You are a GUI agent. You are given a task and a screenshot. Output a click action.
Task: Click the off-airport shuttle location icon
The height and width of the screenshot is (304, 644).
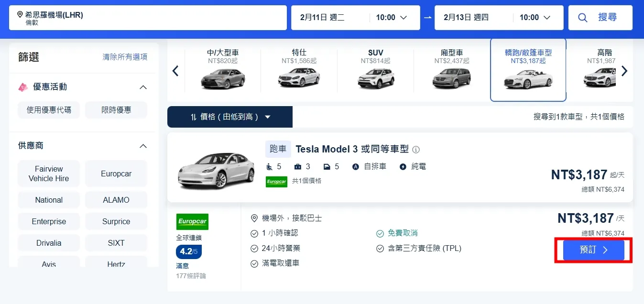point(254,218)
